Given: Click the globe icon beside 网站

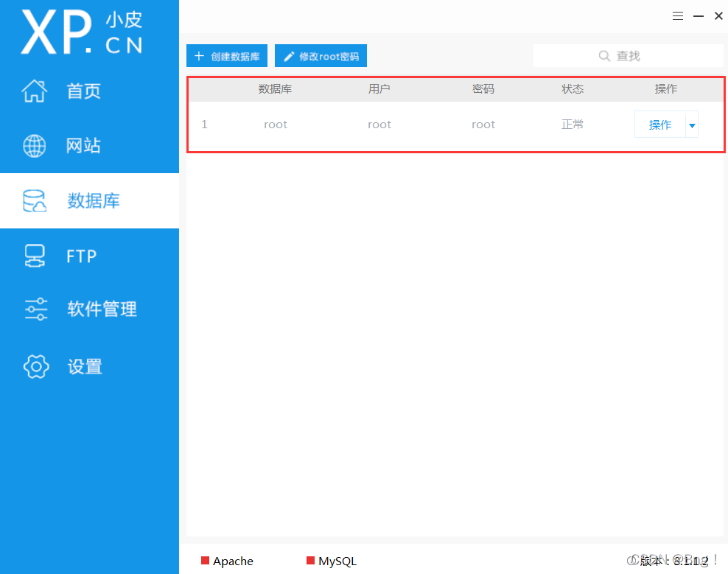Looking at the screenshot, I should pos(35,146).
